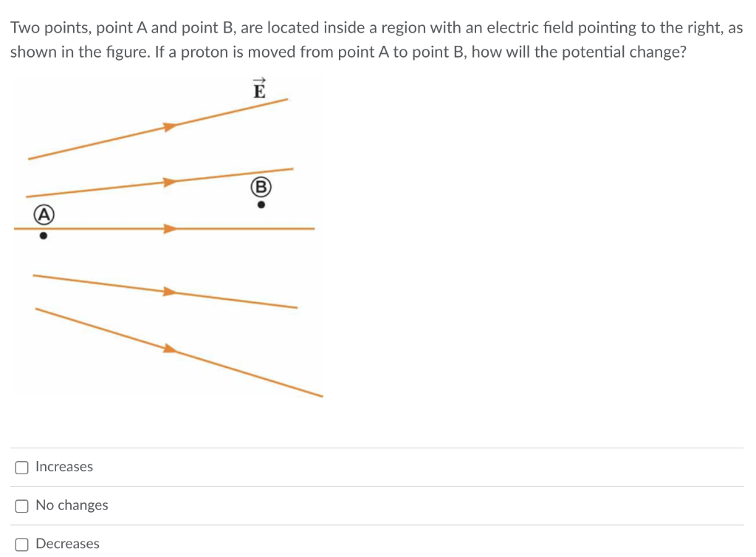Click the dot below point A
The width and height of the screenshot is (756, 557).
point(44,234)
